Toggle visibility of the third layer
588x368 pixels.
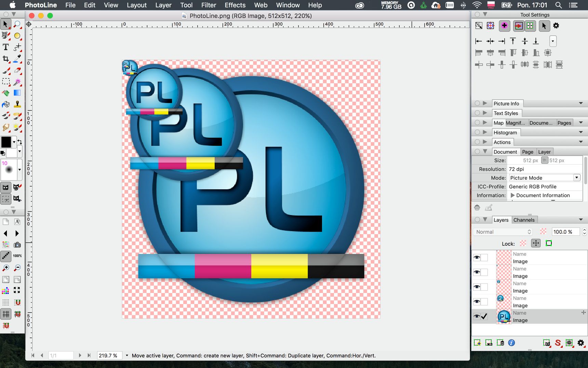[477, 287]
